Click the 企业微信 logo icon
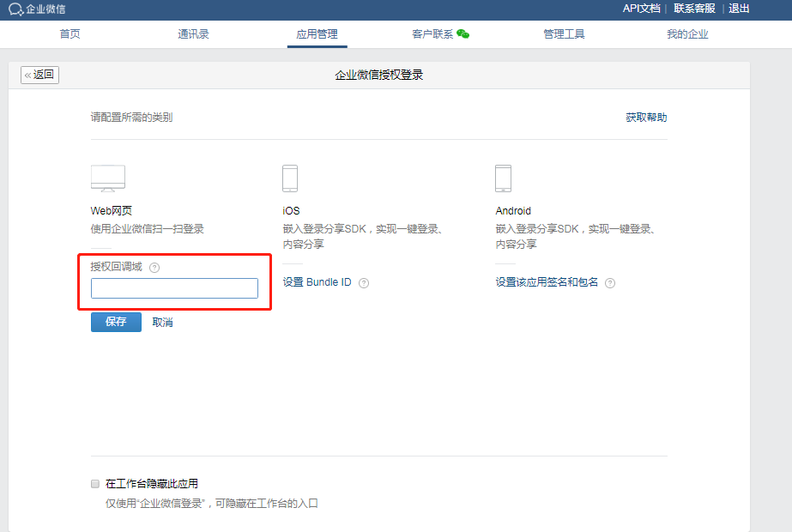 click(15, 9)
